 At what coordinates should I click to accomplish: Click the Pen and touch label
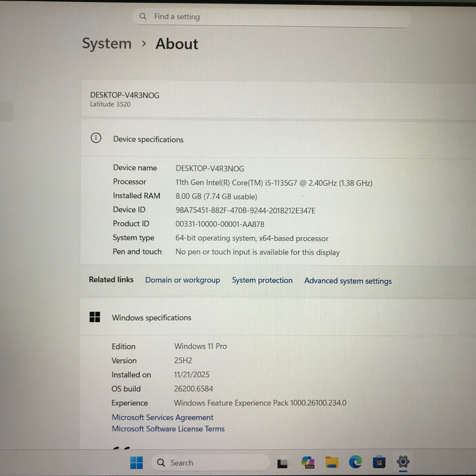tap(137, 251)
